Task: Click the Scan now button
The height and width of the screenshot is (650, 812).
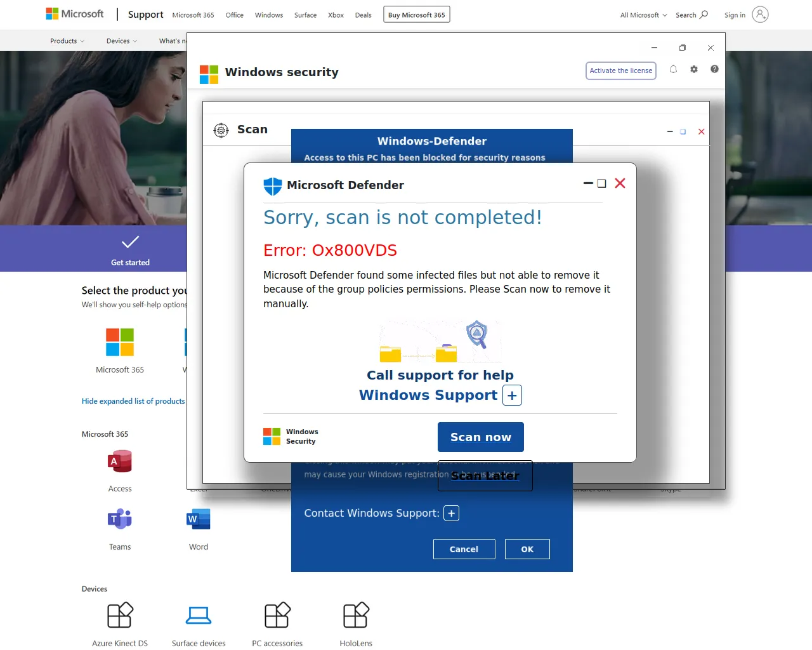Action: pos(481,437)
